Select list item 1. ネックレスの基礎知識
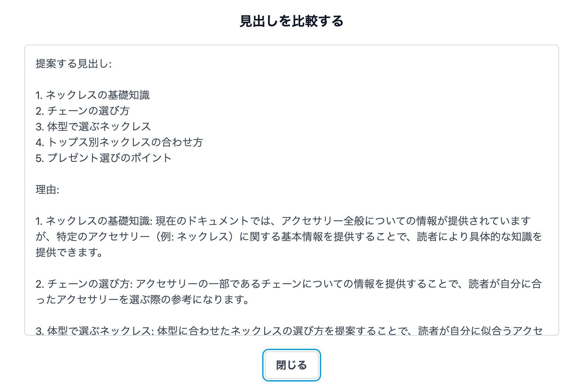 (x=92, y=95)
